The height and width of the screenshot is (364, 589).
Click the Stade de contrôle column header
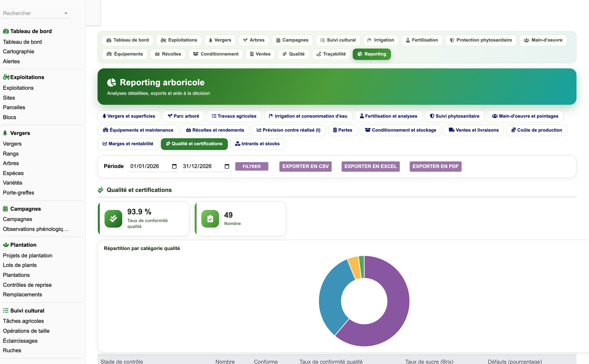click(x=122, y=361)
